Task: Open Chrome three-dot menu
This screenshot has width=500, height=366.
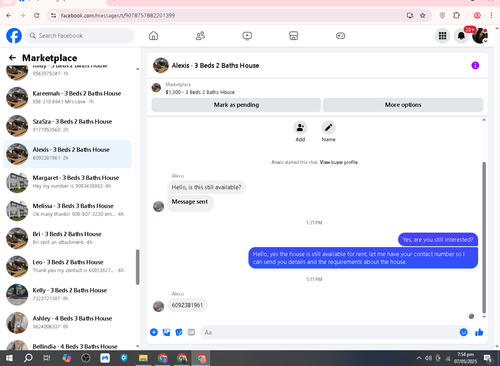Action: 491,15
